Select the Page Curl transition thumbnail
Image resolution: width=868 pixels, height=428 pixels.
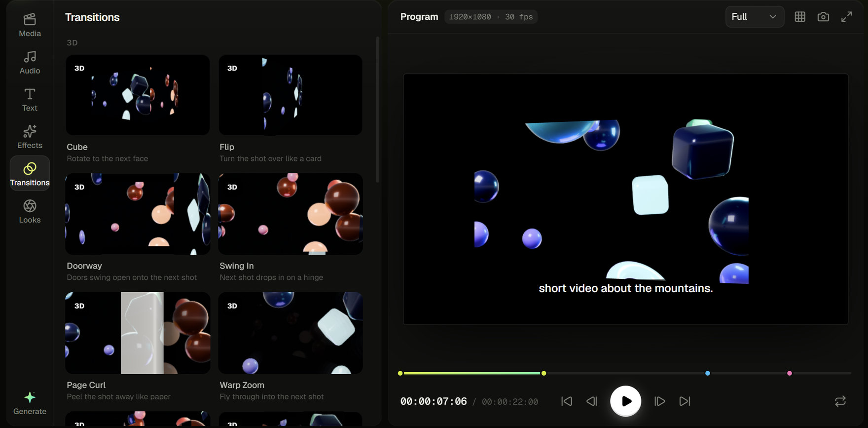point(138,333)
